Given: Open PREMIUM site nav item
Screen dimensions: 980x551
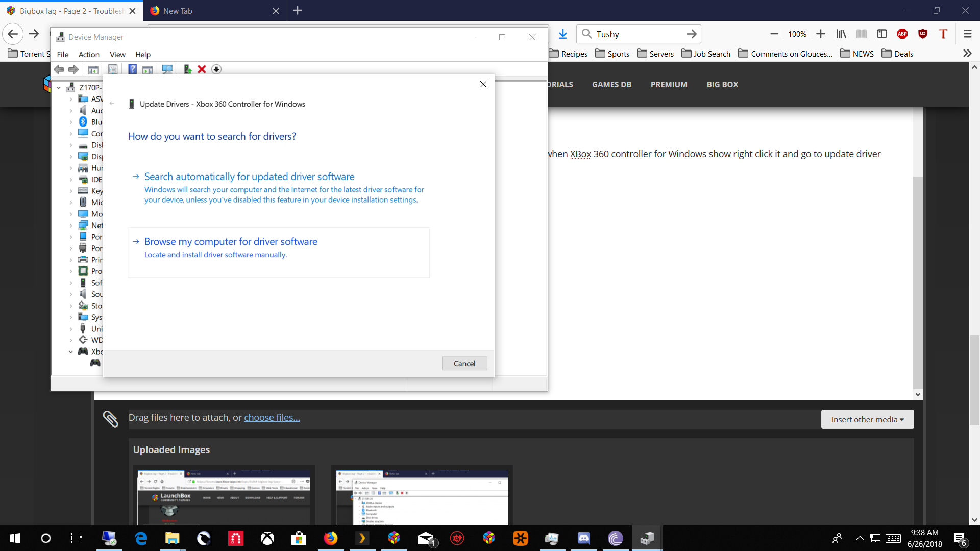Looking at the screenshot, I should coord(669,85).
